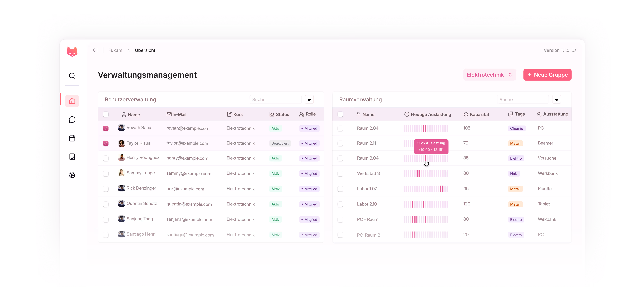Viewport: 644px width, 290px height.
Task: Uncheck Revath Saha's checkbox
Action: click(106, 128)
